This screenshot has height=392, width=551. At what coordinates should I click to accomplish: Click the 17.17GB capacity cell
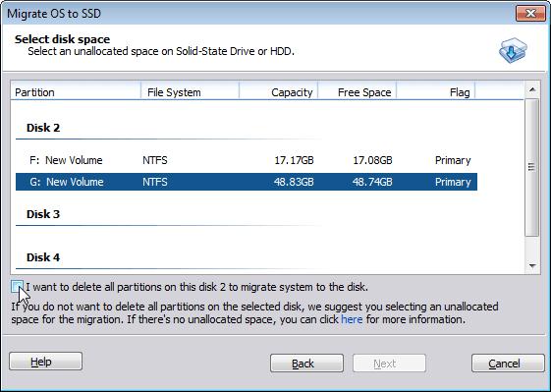(x=294, y=160)
